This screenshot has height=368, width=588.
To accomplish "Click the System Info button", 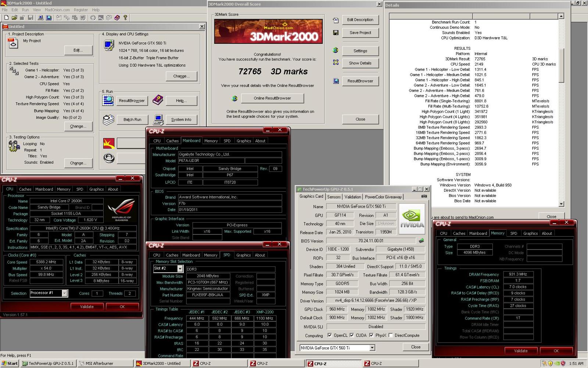I will [181, 120].
